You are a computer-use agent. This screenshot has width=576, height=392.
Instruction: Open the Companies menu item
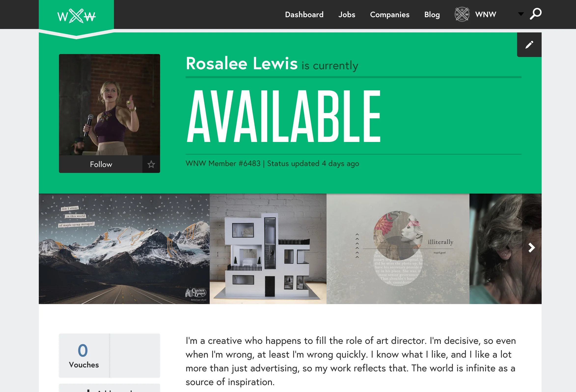tap(390, 15)
